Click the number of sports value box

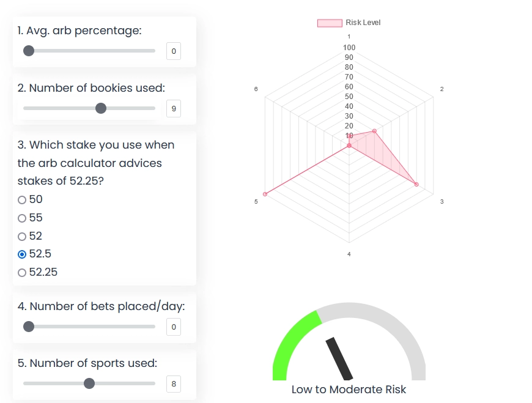pos(174,384)
